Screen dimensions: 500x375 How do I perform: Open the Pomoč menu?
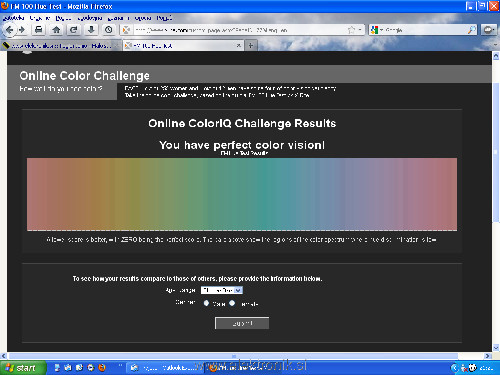164,18
